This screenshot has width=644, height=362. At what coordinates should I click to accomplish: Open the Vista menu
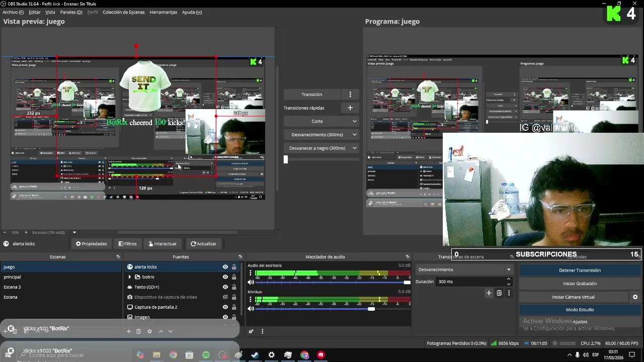[50, 12]
